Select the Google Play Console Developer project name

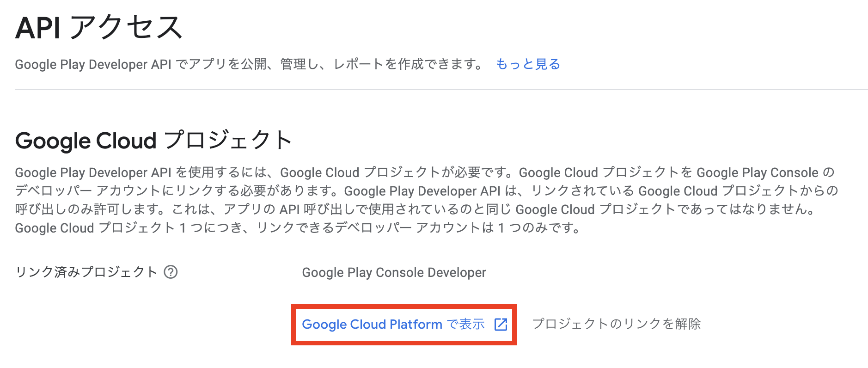click(394, 272)
